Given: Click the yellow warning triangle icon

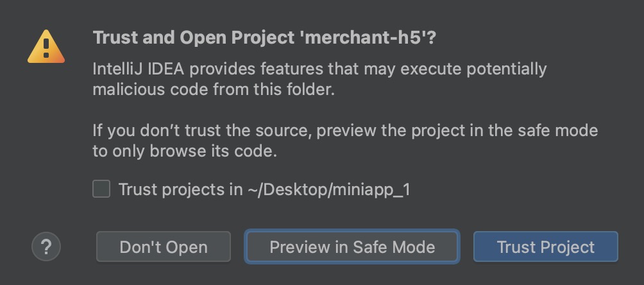Looking at the screenshot, I should pos(46,47).
